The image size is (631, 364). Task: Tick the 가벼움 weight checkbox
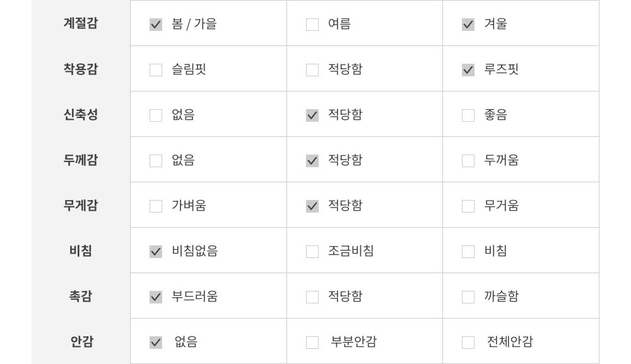coord(156,206)
